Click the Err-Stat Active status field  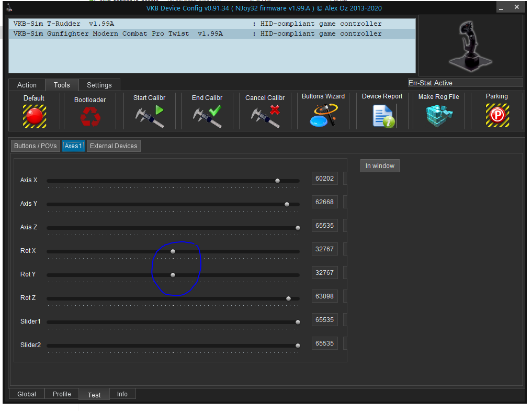(x=465, y=83)
